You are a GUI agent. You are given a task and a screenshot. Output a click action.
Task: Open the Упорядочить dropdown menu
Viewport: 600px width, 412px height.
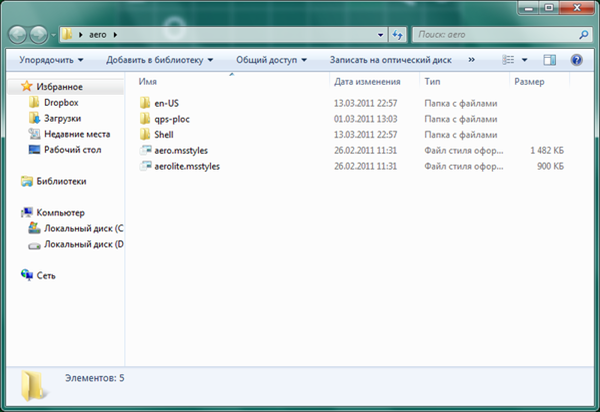(x=50, y=60)
